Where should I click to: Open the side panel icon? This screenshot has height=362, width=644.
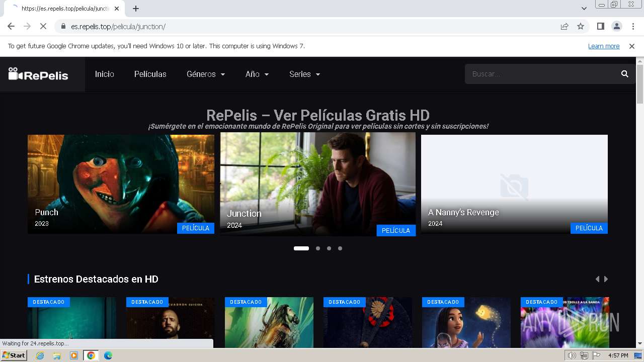[x=600, y=26]
